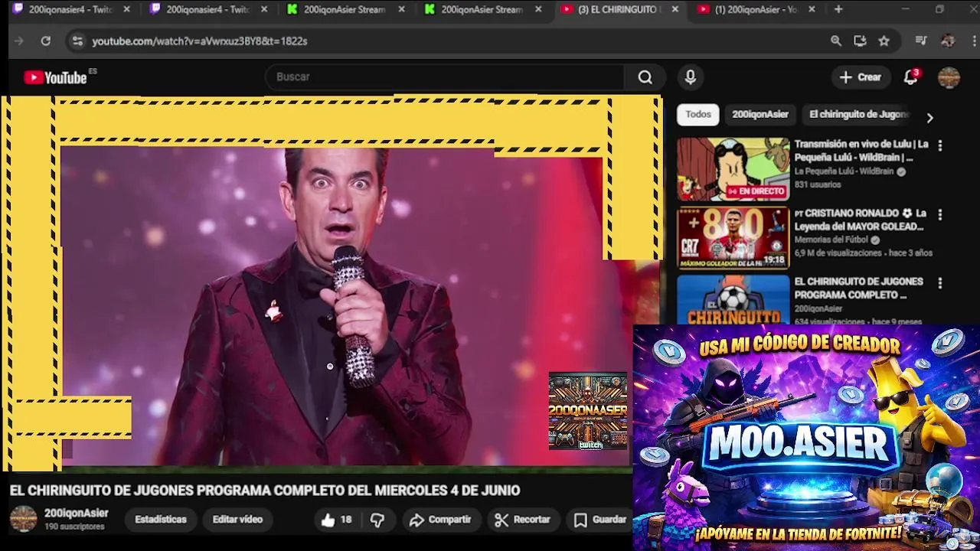
Task: Open the notifications bell
Action: click(911, 77)
